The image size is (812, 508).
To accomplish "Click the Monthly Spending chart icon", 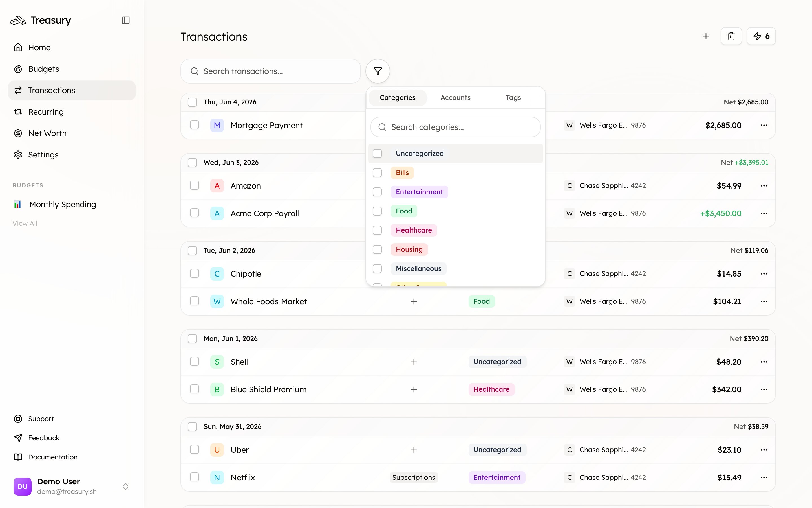I will [x=17, y=204].
